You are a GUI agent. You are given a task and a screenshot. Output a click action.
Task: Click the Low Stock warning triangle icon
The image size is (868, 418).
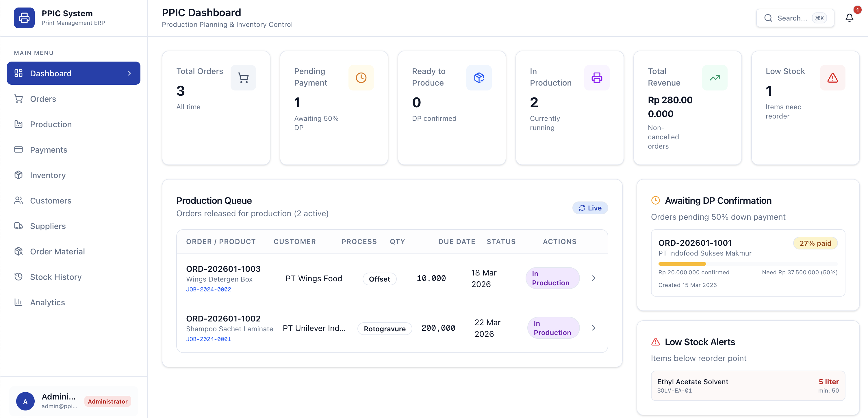(x=833, y=78)
